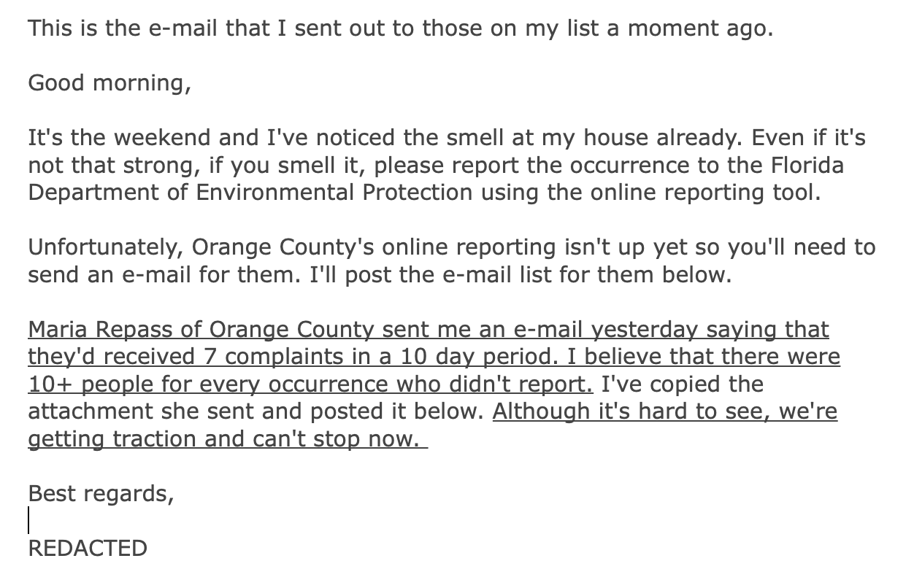Click the text cursor line above REDACTED
Image resolution: width=914 pixels, height=588 pixels.
tap(29, 521)
